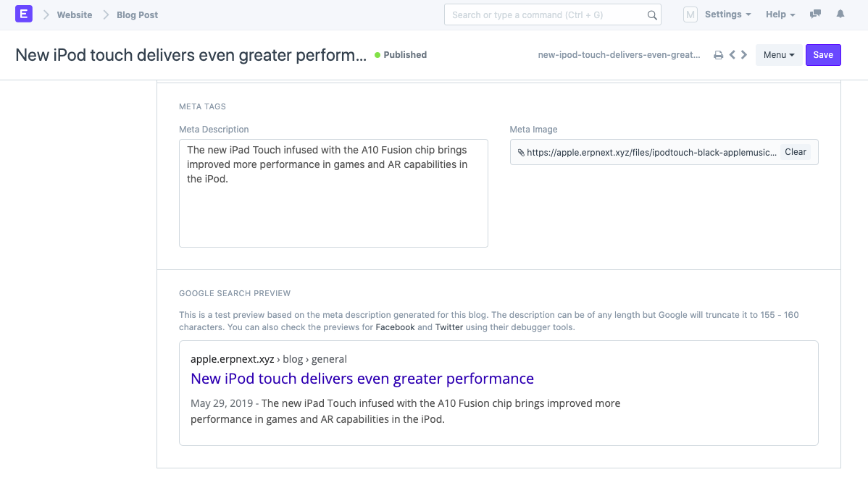Navigate forward using the right chevron arrow
The height and width of the screenshot is (480, 868).
click(x=743, y=54)
